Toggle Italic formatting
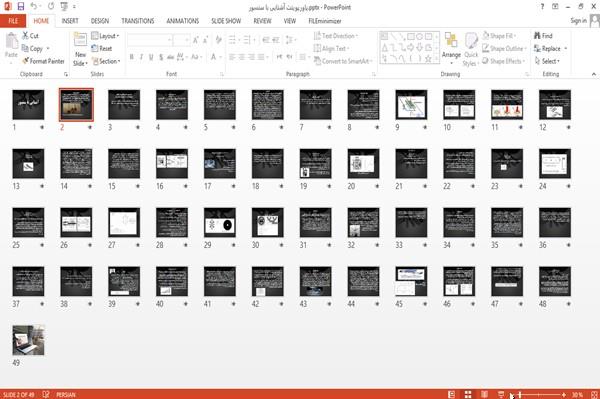600x399 pixels. pyautogui.click(x=141, y=57)
